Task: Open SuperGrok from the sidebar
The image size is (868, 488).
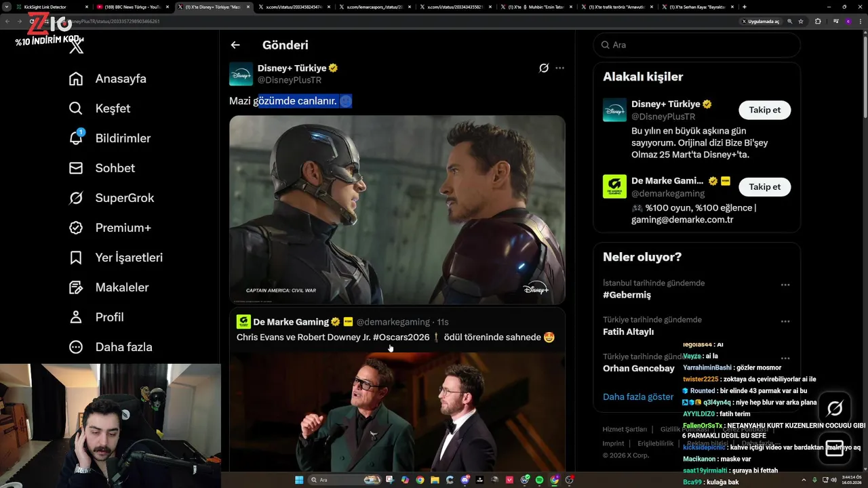Action: [111, 198]
